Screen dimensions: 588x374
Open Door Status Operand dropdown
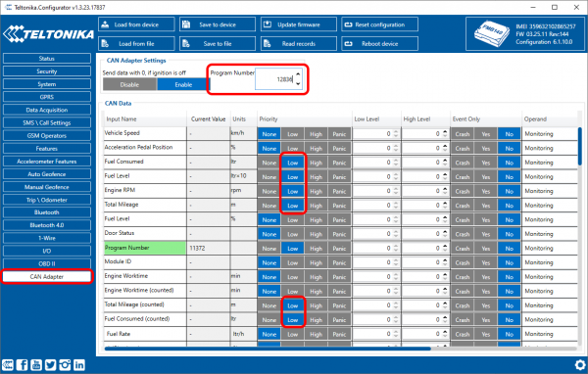[x=550, y=234]
